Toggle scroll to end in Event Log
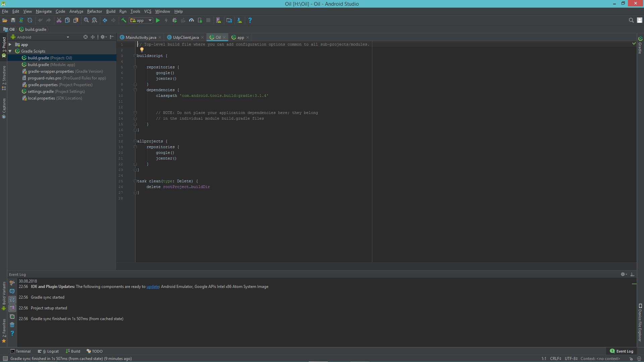Screen dimensions: 644x362 pyautogui.click(x=12, y=308)
